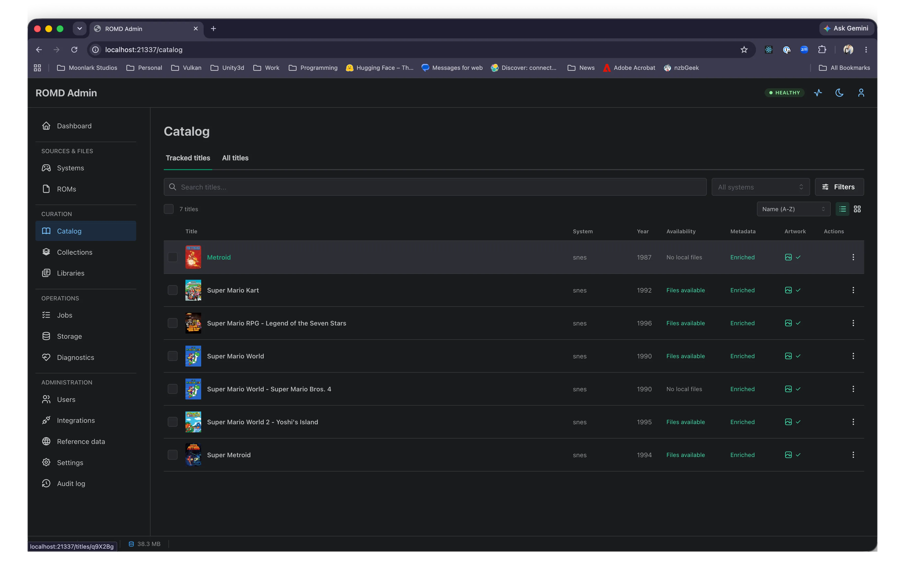Open Chrome three-dot menu
Image resolution: width=905 pixels, height=588 pixels.
866,50
